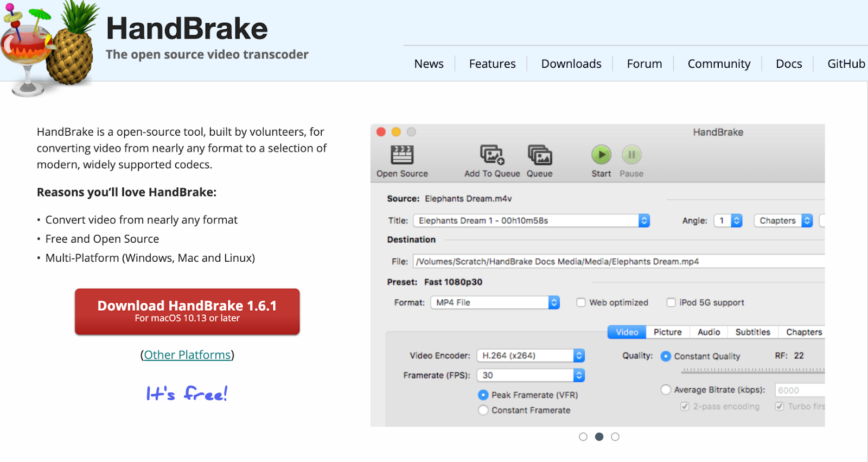Screen dimensions: 868x462
Task: Click the Add To Queue icon
Action: coord(492,155)
